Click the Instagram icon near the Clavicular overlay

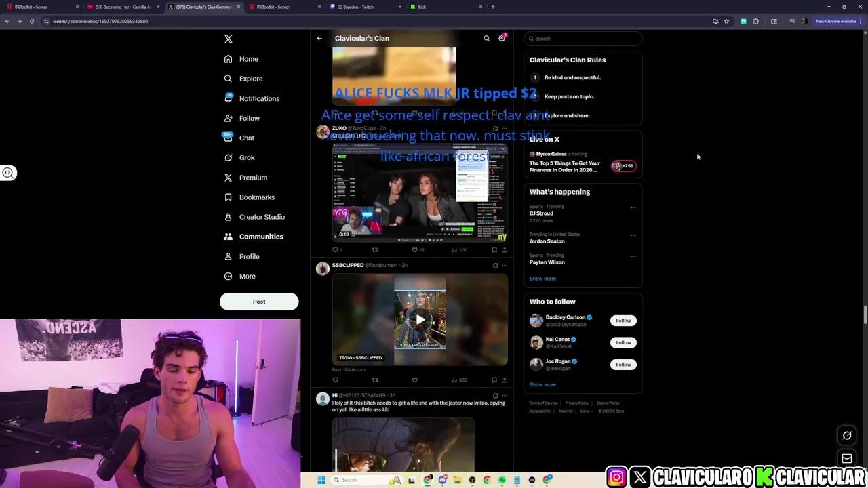point(616,477)
